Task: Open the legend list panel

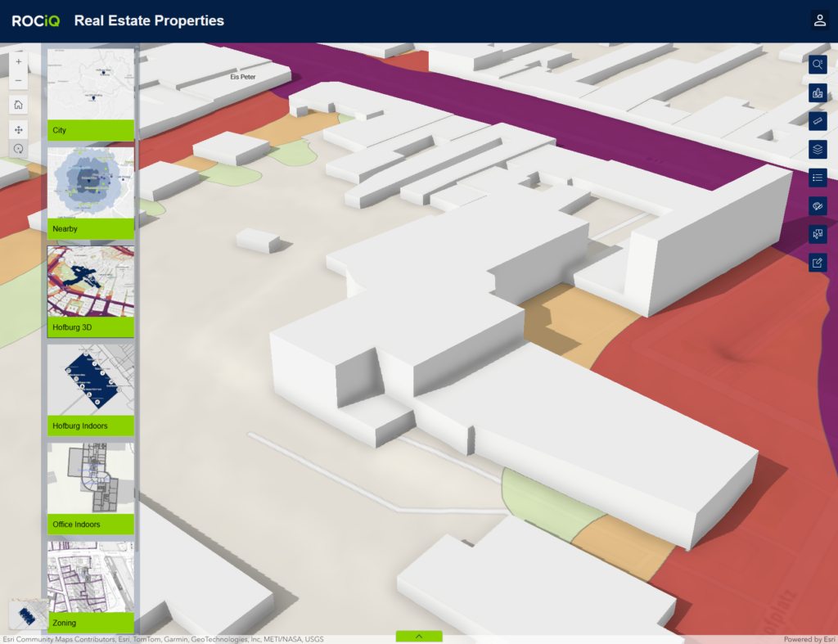Action: (818, 178)
